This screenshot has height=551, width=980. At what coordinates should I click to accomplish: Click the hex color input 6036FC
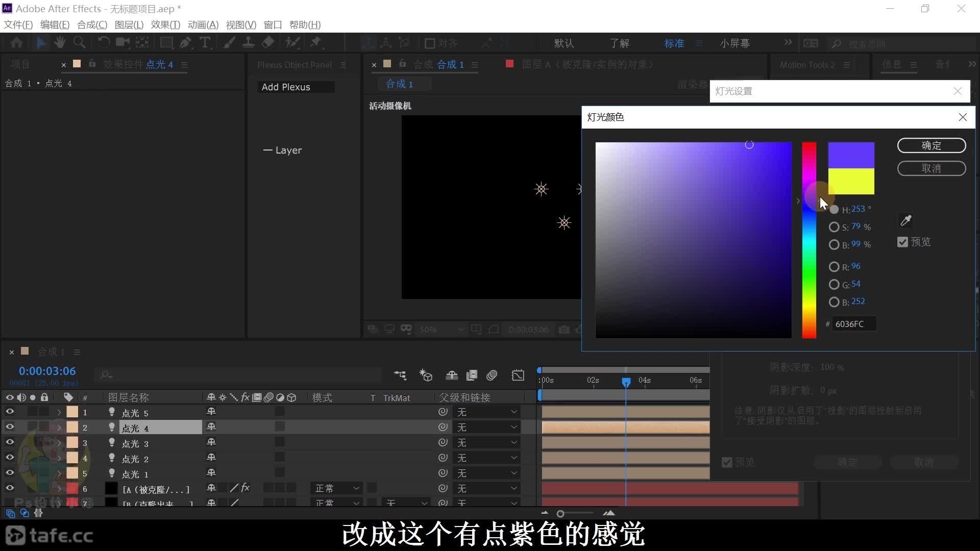click(854, 324)
